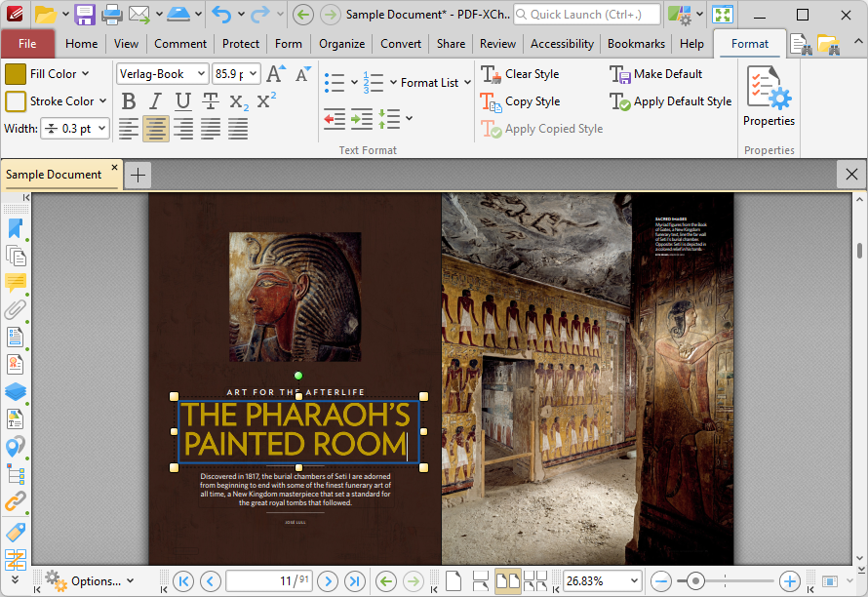Click the Scan icon in quick toolbar
The width and height of the screenshot is (868, 597).
pos(178,15)
